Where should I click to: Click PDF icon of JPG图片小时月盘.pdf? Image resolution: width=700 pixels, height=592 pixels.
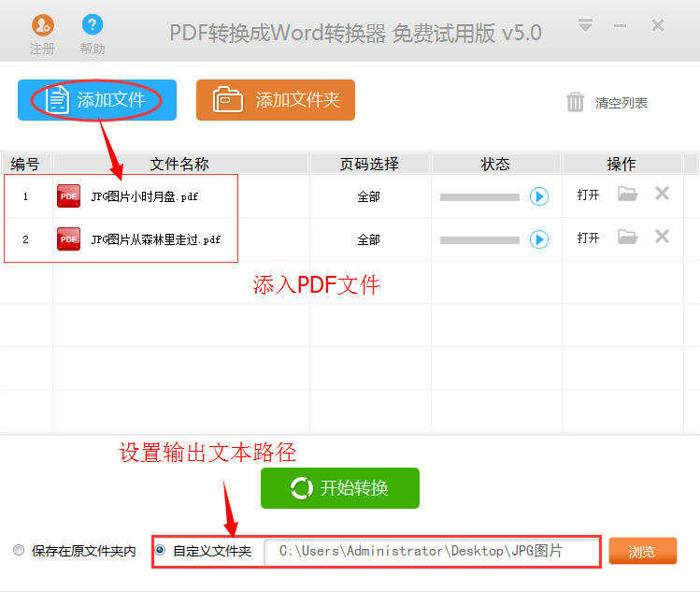[x=69, y=196]
